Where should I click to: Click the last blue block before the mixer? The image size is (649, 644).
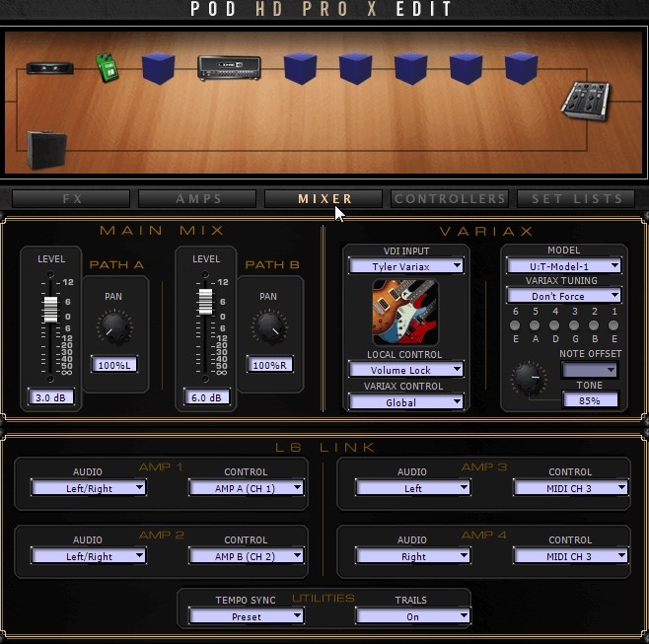[x=521, y=68]
